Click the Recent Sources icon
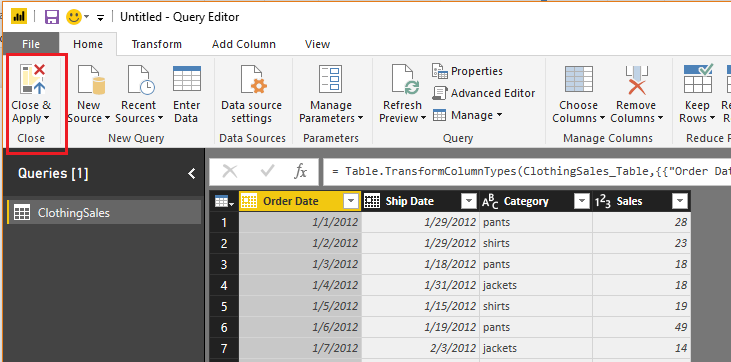This screenshot has width=731, height=362. click(141, 79)
